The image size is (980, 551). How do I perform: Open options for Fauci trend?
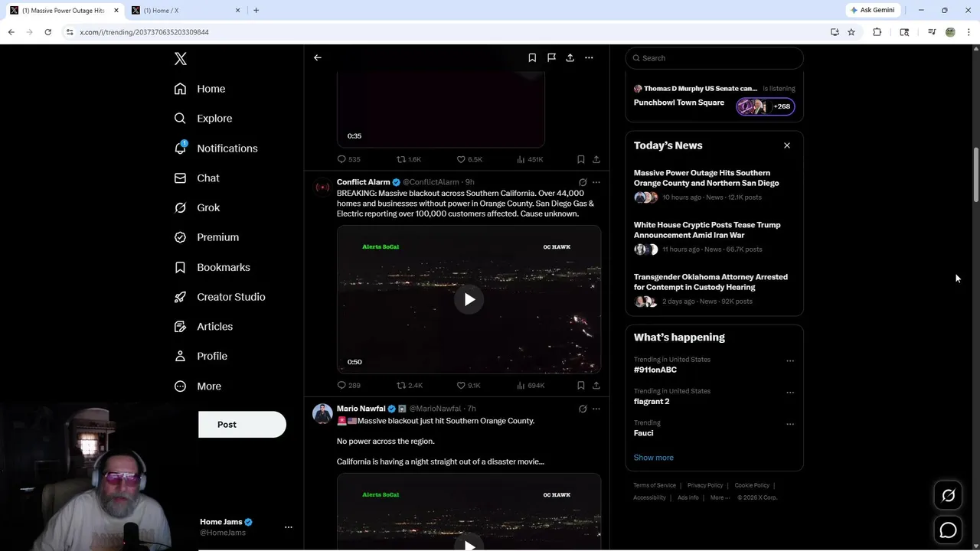(790, 424)
